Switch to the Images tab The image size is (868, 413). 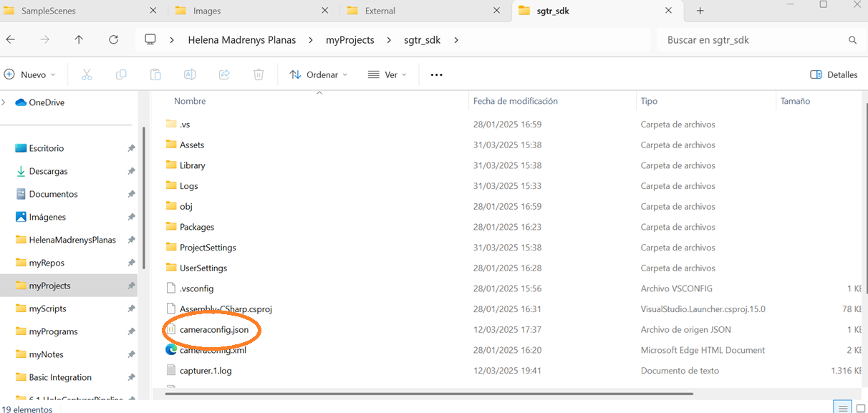coord(207,11)
